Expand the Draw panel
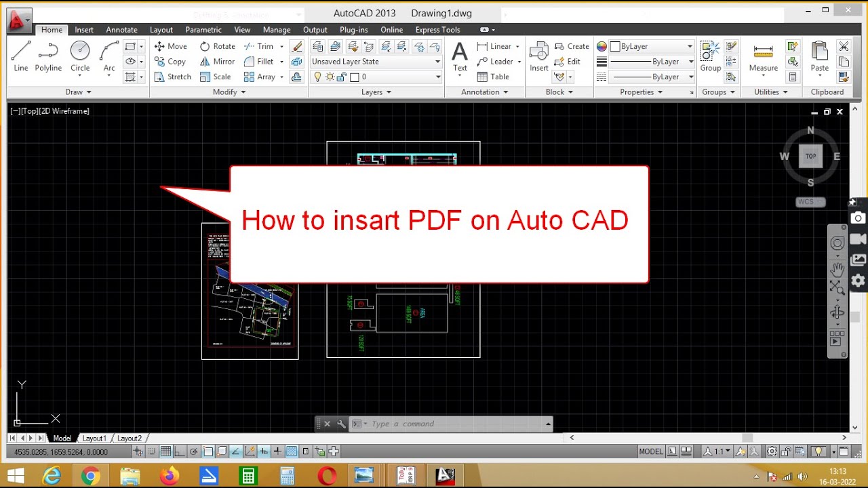 [x=78, y=92]
